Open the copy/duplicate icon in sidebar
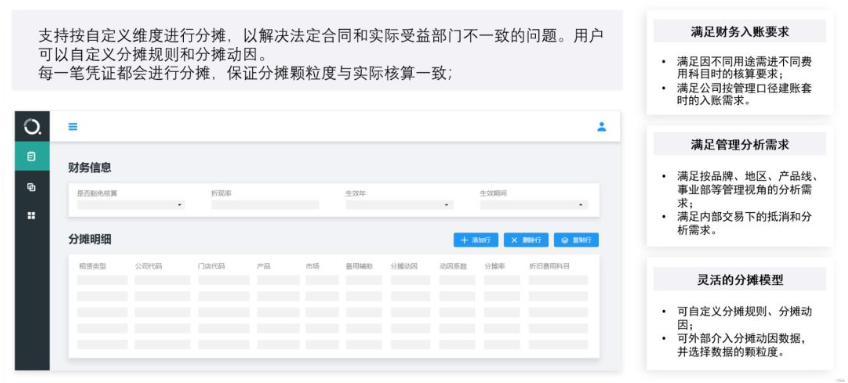 click(31, 187)
